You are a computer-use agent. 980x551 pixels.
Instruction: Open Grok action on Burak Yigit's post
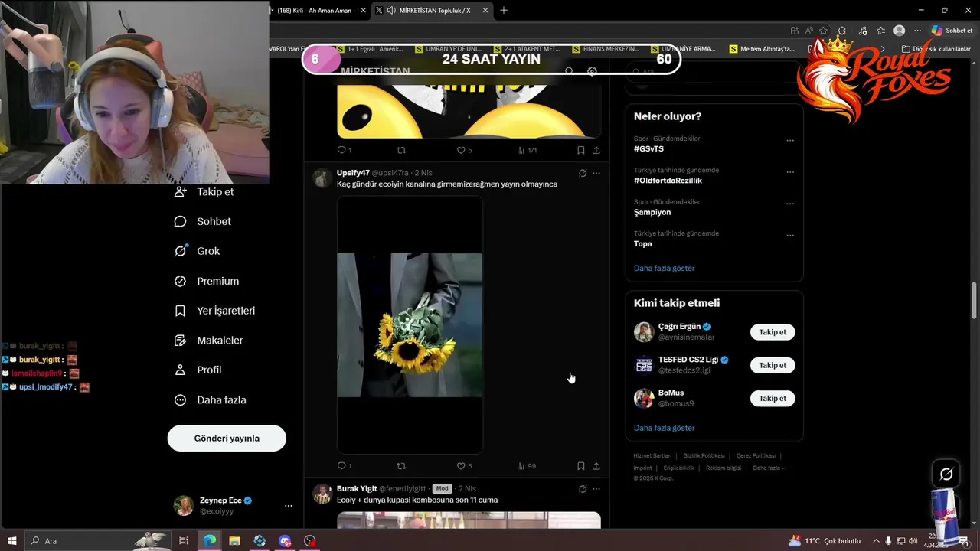point(583,489)
